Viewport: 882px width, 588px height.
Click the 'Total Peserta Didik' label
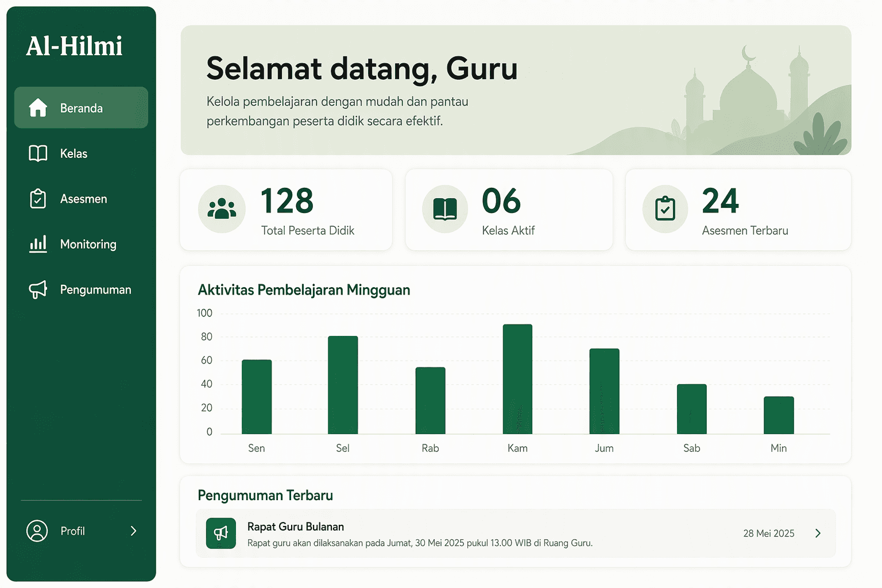[x=308, y=230]
